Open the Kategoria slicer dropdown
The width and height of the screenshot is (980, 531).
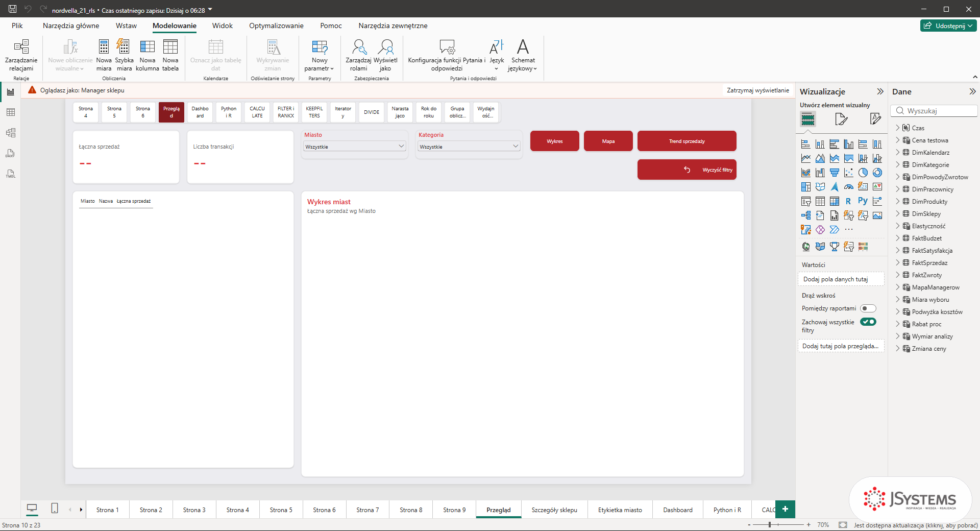pyautogui.click(x=469, y=147)
